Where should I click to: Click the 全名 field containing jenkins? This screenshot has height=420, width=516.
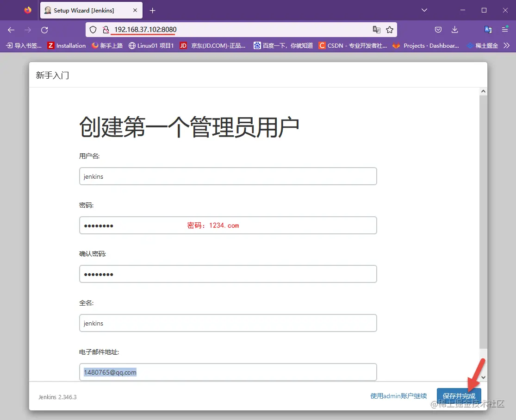(228, 323)
